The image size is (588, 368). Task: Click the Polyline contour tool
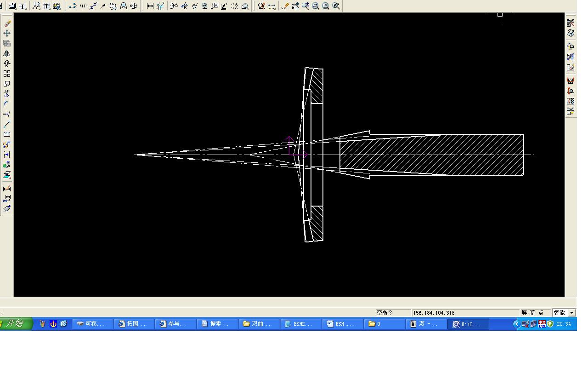point(73,6)
